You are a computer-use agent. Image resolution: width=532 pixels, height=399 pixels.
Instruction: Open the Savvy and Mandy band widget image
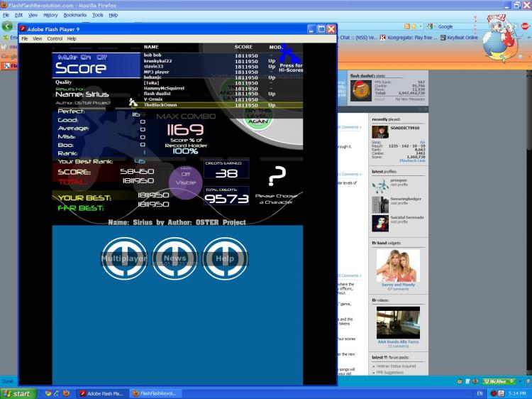pos(398,266)
